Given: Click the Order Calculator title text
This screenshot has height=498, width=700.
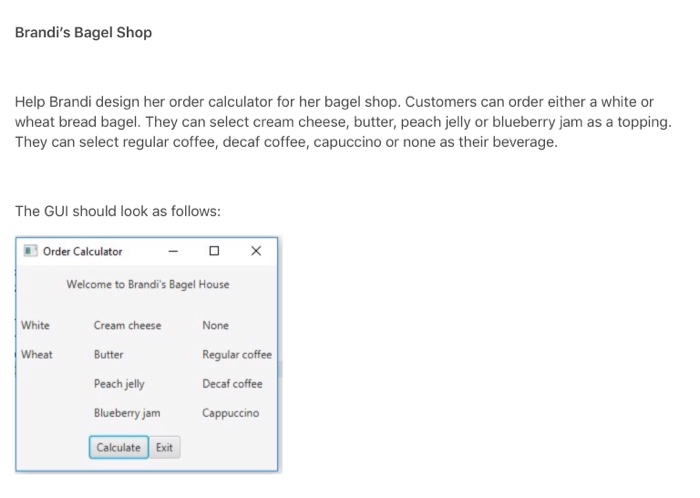Looking at the screenshot, I should pyautogui.click(x=82, y=251).
